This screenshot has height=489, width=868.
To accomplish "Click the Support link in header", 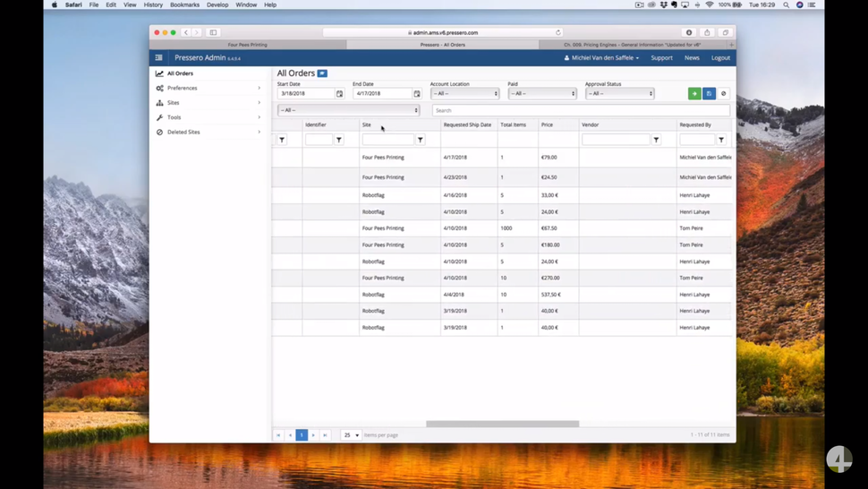I will point(661,57).
